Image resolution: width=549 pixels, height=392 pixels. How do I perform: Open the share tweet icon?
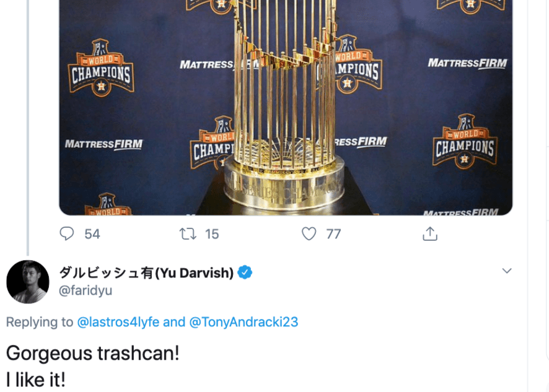coord(430,233)
